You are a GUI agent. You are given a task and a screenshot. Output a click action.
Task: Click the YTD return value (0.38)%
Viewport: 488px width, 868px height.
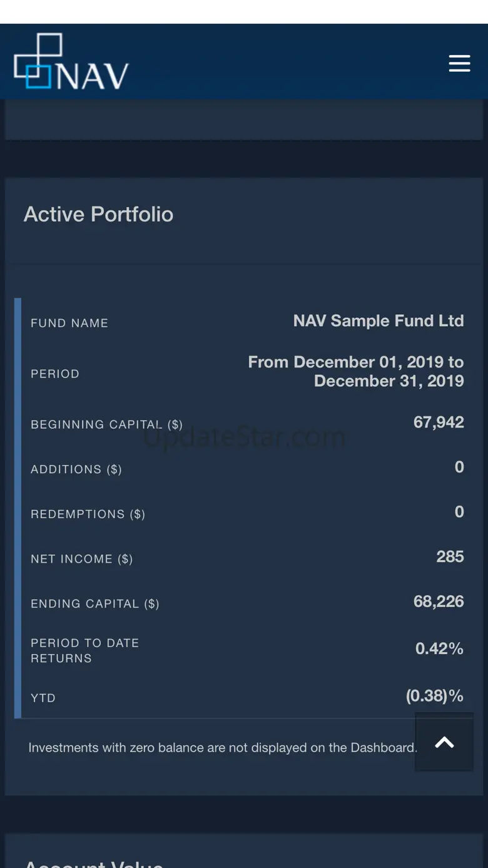coord(434,696)
